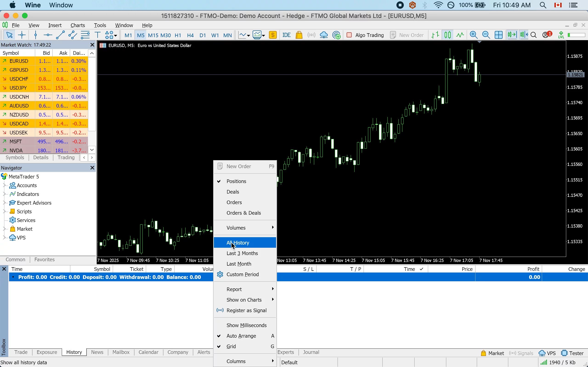Uncheck Positions in the context menu
The height and width of the screenshot is (367, 588).
(236, 181)
